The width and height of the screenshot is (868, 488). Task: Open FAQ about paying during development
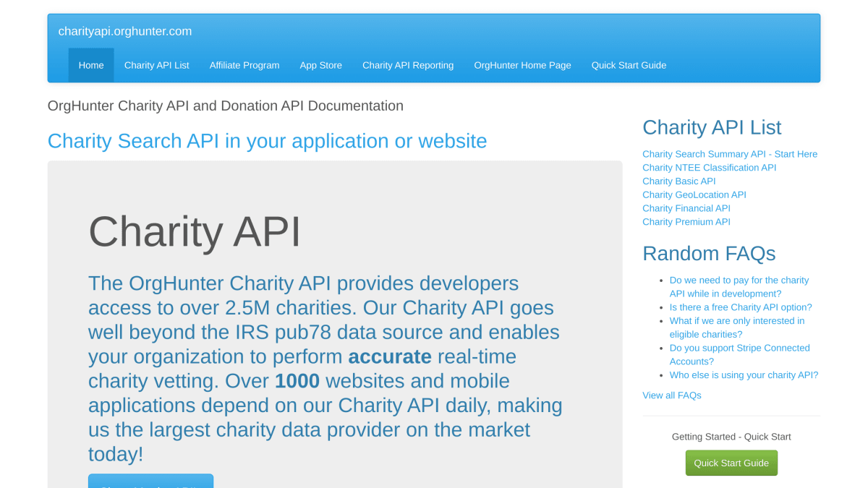click(739, 287)
